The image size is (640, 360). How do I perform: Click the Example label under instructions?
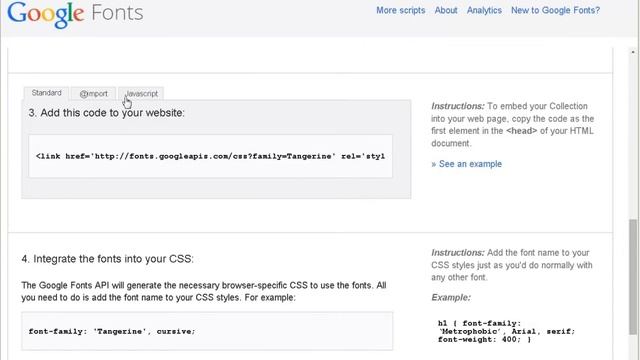click(x=451, y=298)
